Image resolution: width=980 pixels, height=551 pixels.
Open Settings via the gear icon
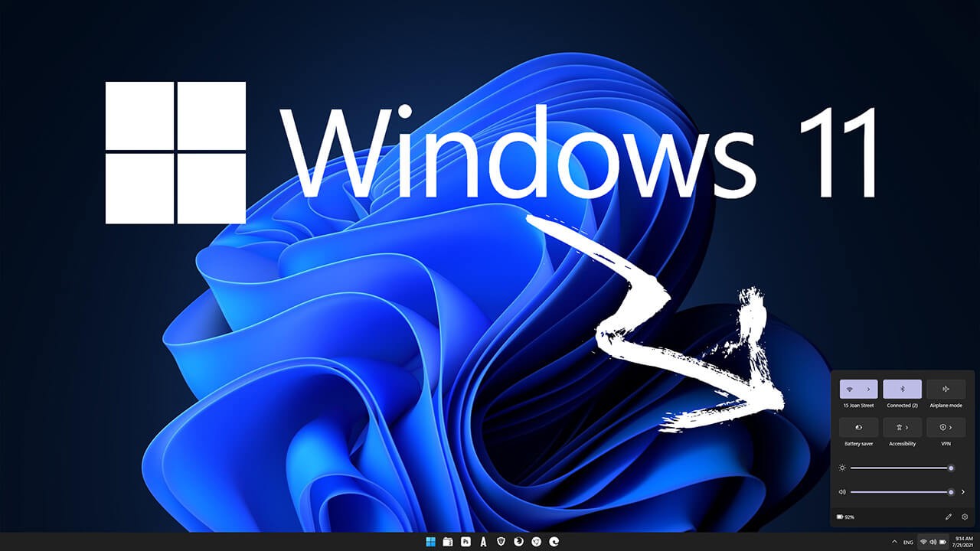[x=965, y=517]
